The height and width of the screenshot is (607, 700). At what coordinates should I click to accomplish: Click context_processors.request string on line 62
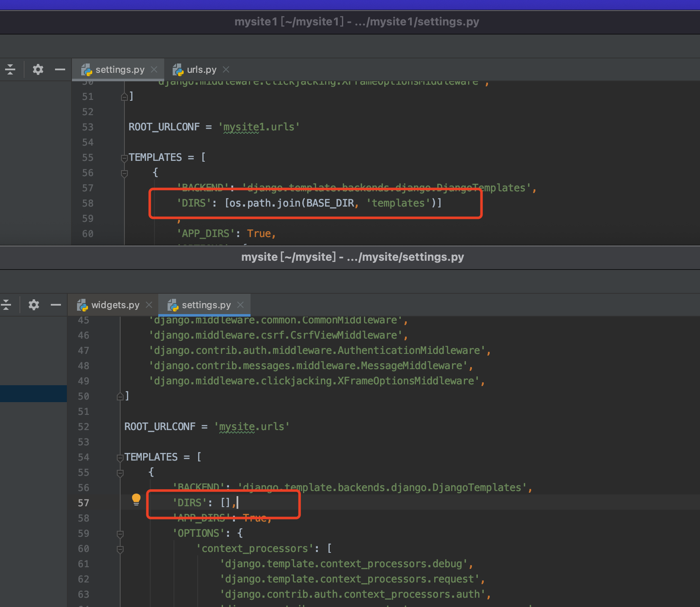[350, 579]
